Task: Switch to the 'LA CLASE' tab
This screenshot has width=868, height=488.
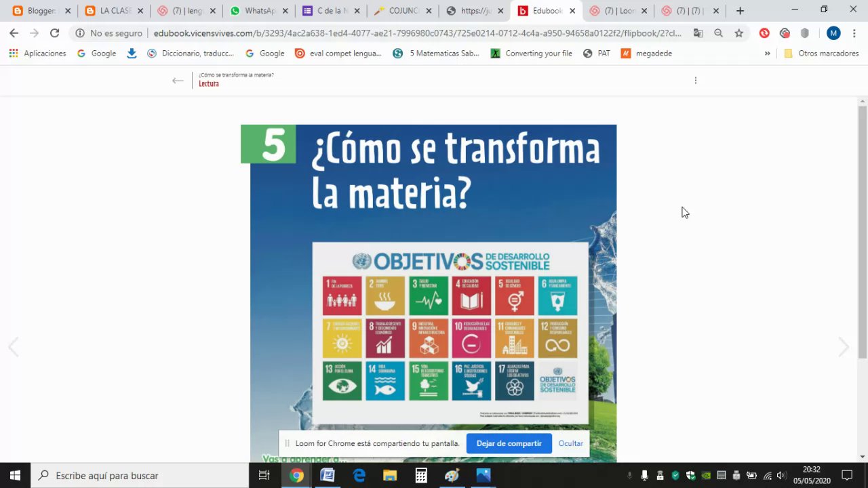Action: pos(113,11)
